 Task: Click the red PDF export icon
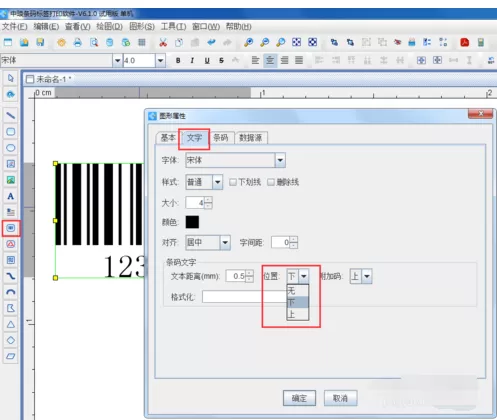point(464,42)
